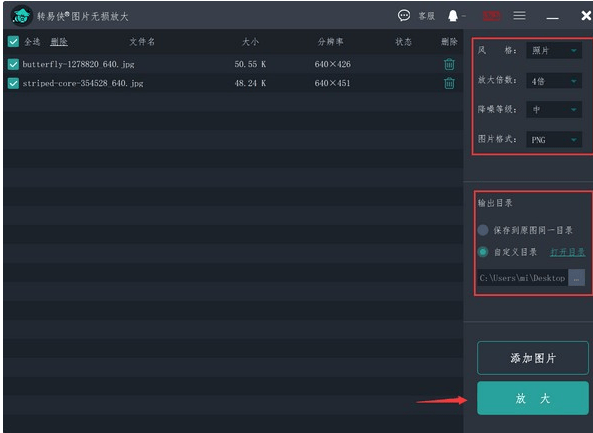Uncheck butterfly-1278820_640.jpg checkbox
593x433 pixels.
click(x=13, y=64)
